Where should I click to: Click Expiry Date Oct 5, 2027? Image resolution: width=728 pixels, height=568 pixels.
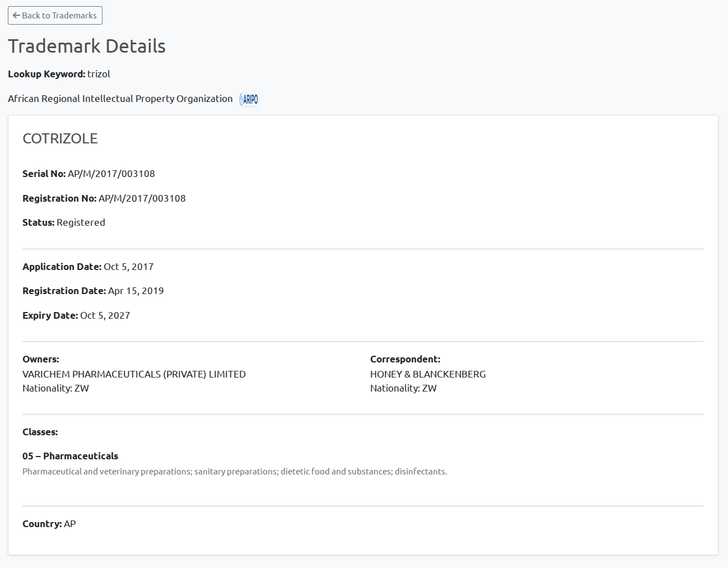pos(76,315)
